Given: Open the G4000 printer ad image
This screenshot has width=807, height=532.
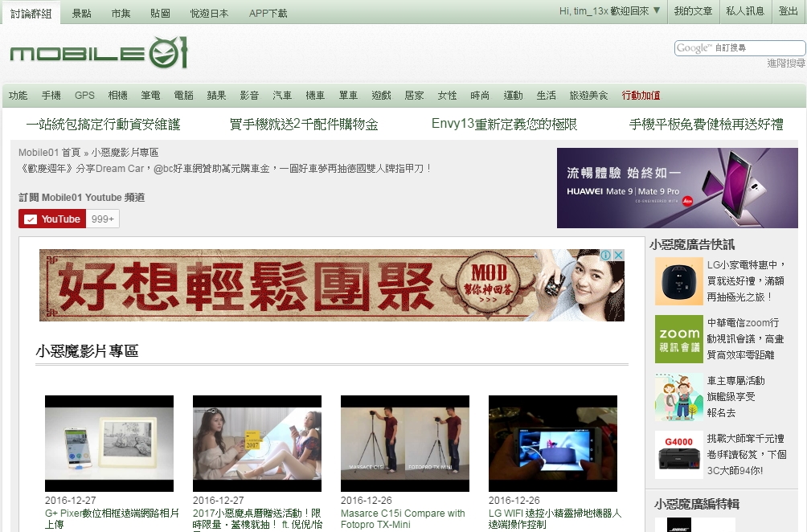Looking at the screenshot, I should coord(679,455).
